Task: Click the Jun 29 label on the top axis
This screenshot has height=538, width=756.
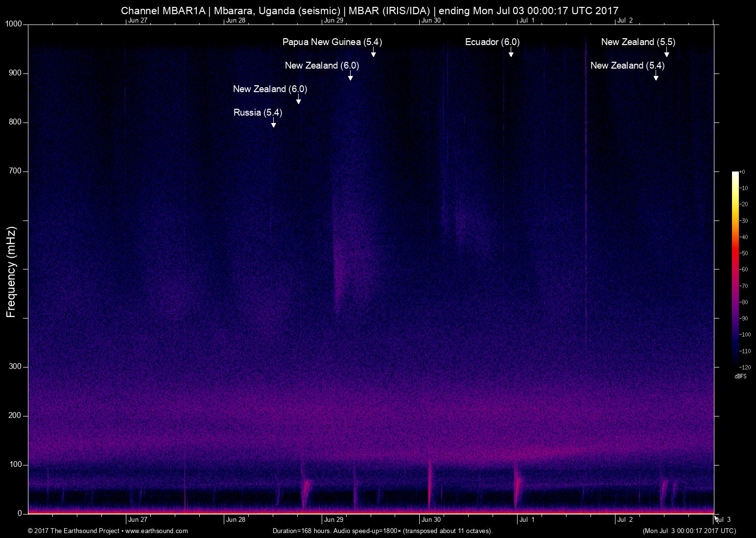Action: coord(333,21)
